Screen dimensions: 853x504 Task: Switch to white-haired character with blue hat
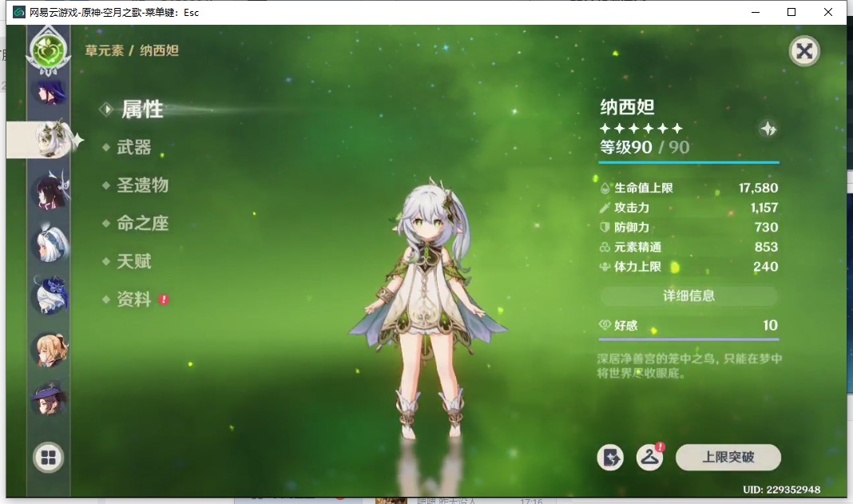pos(48,244)
